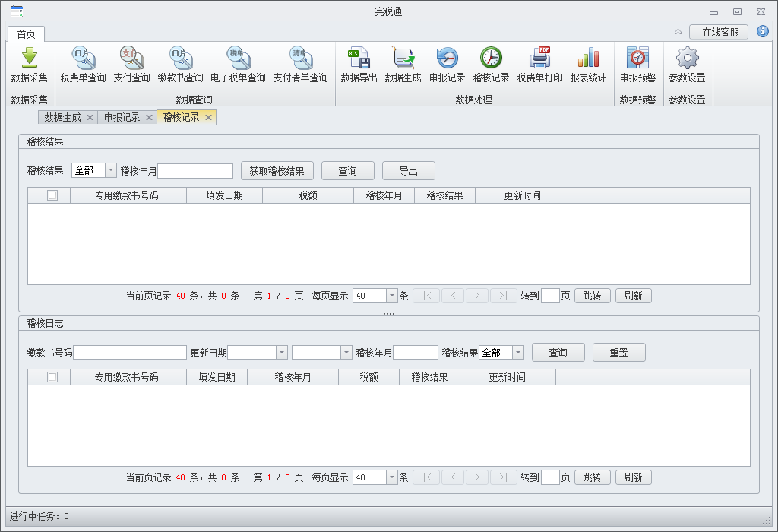Close the 数据生成 tab
This screenshot has height=532, width=778.
[90, 118]
